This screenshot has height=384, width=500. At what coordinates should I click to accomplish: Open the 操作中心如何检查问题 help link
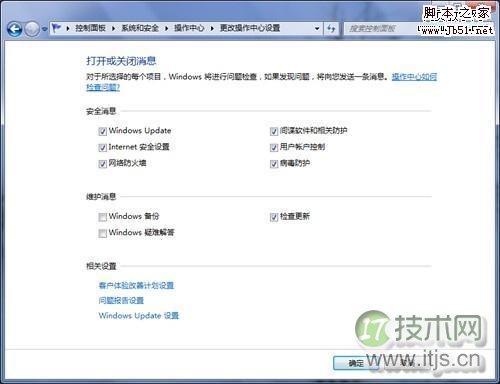coord(414,77)
